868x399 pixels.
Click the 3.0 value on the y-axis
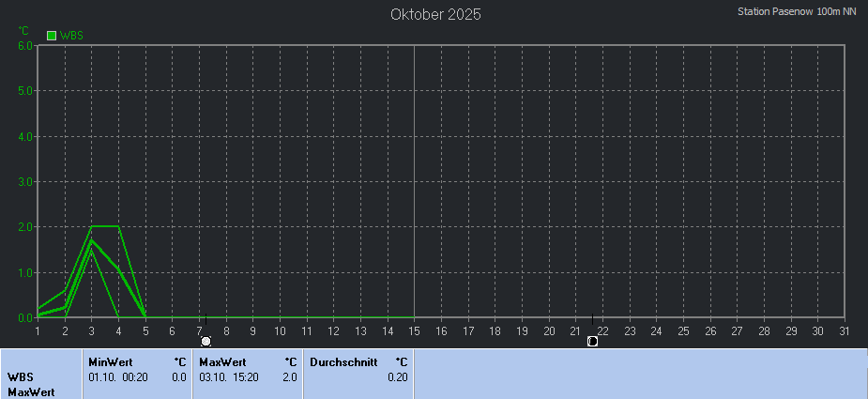click(x=24, y=181)
